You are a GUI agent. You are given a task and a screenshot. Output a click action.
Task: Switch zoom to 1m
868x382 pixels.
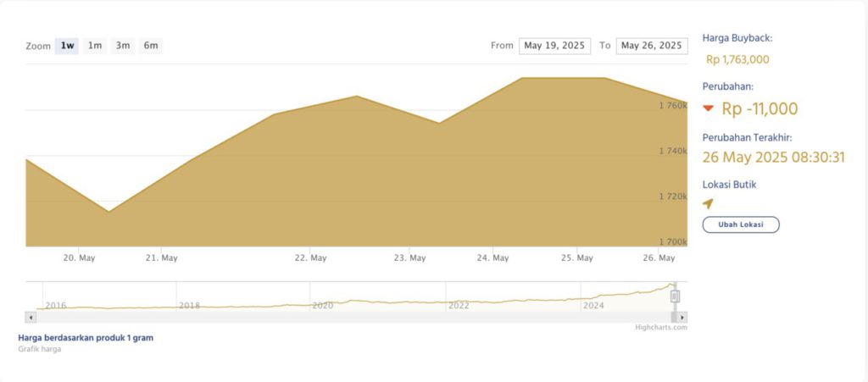[x=95, y=46]
